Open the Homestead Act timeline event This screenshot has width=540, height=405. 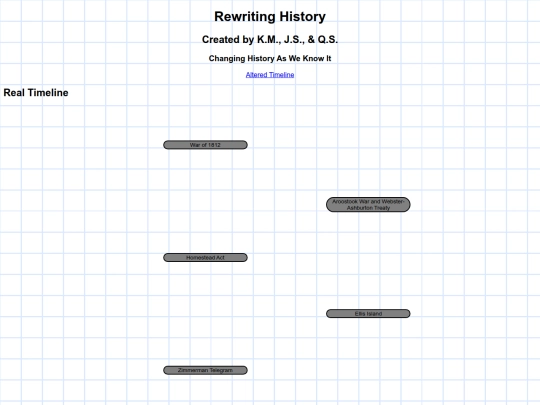tap(205, 257)
